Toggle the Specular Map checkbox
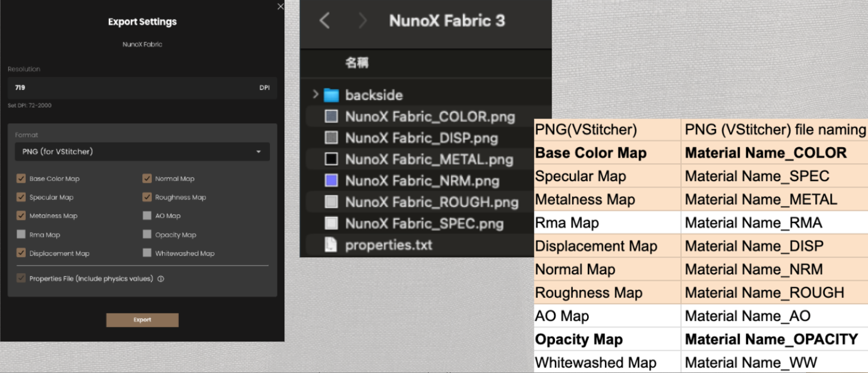Screen dimensions: 868x373 point(21,197)
